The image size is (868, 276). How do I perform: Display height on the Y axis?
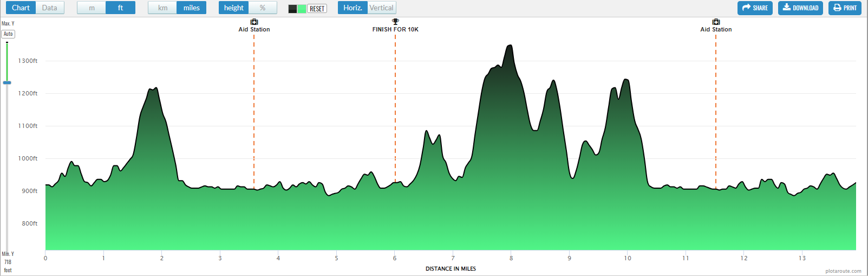pyautogui.click(x=233, y=8)
